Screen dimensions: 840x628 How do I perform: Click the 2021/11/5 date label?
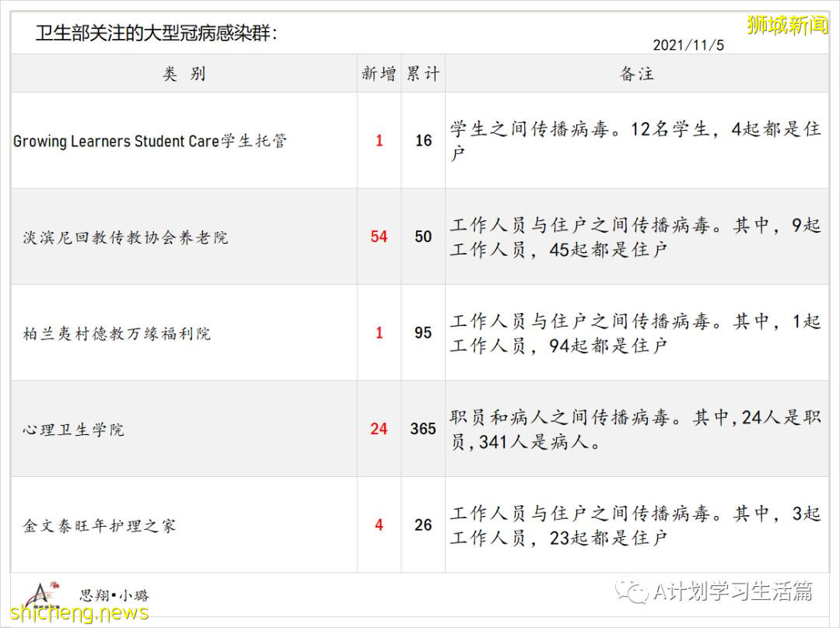coord(689,44)
